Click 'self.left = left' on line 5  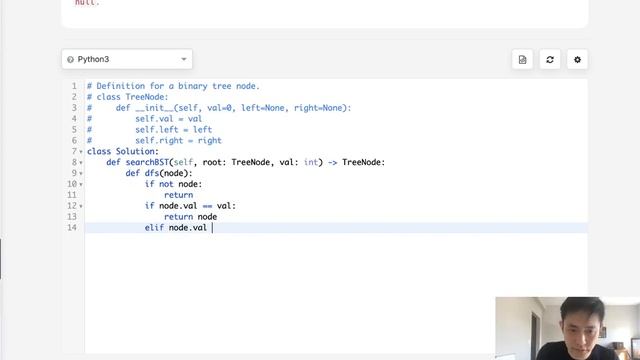point(173,130)
